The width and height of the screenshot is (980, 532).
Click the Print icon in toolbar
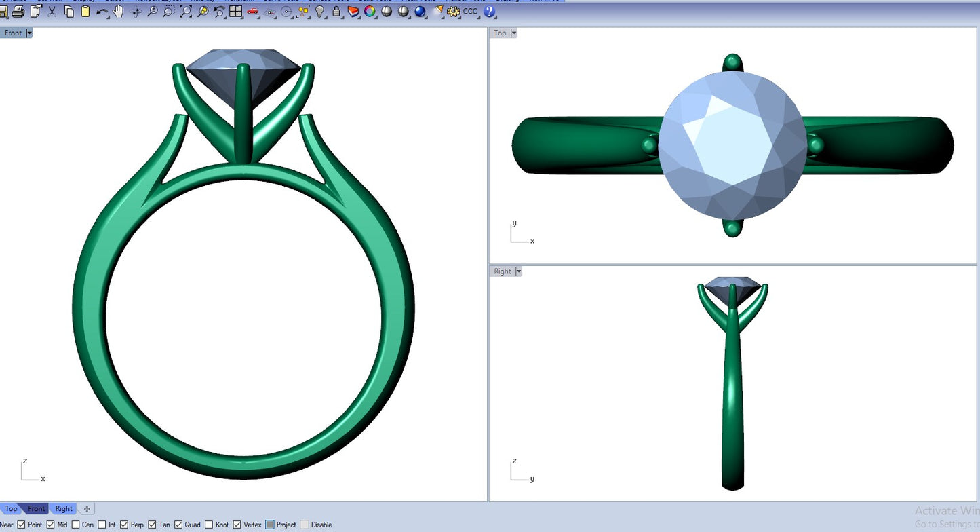(x=18, y=11)
